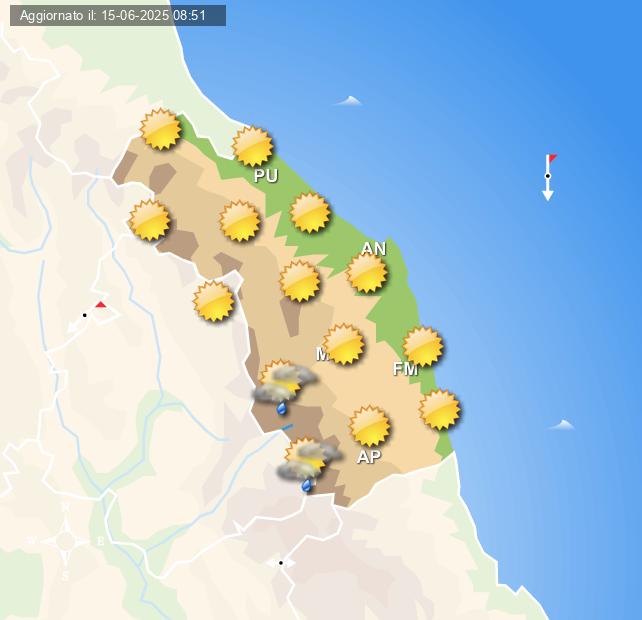Image resolution: width=642 pixels, height=620 pixels.
Task: Click the AP province label
Action: point(369,457)
